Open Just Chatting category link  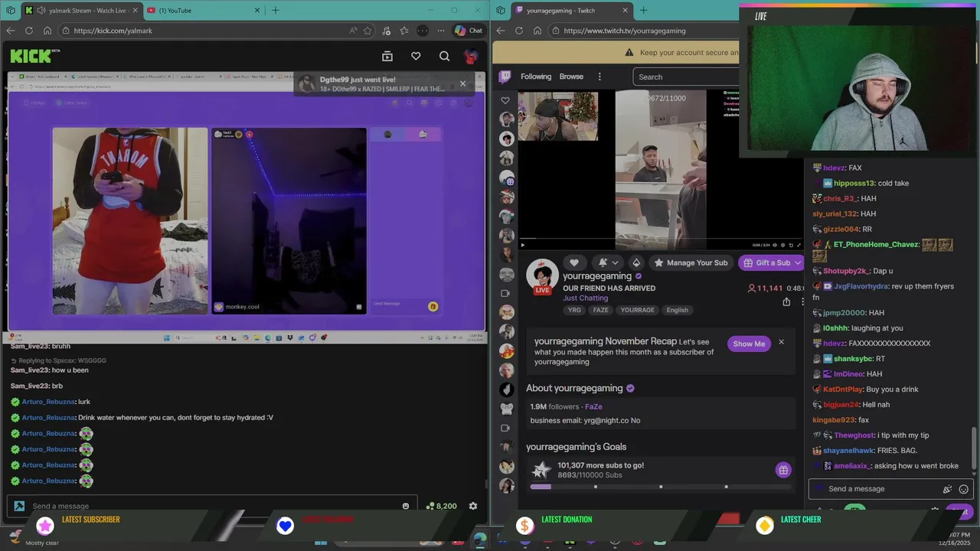(586, 298)
